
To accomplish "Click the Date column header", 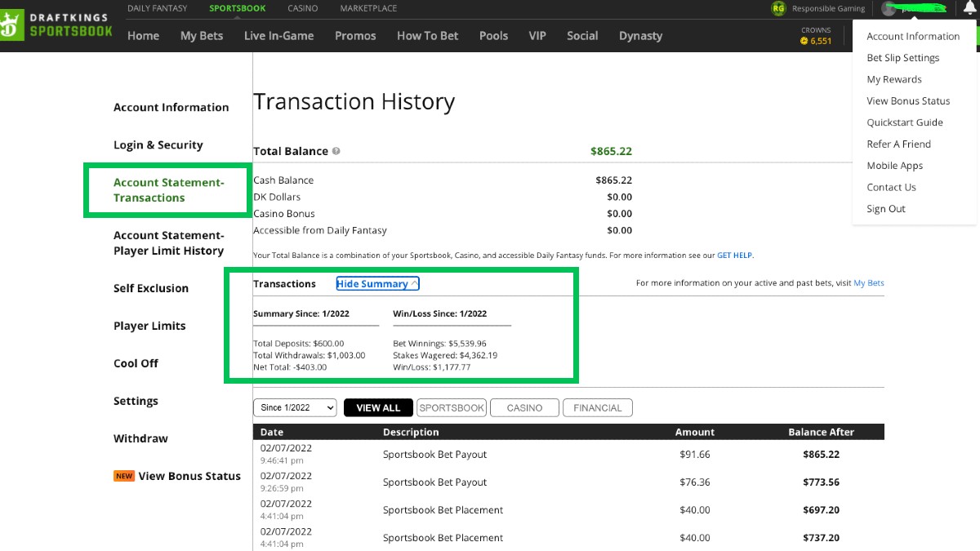I will coord(272,432).
